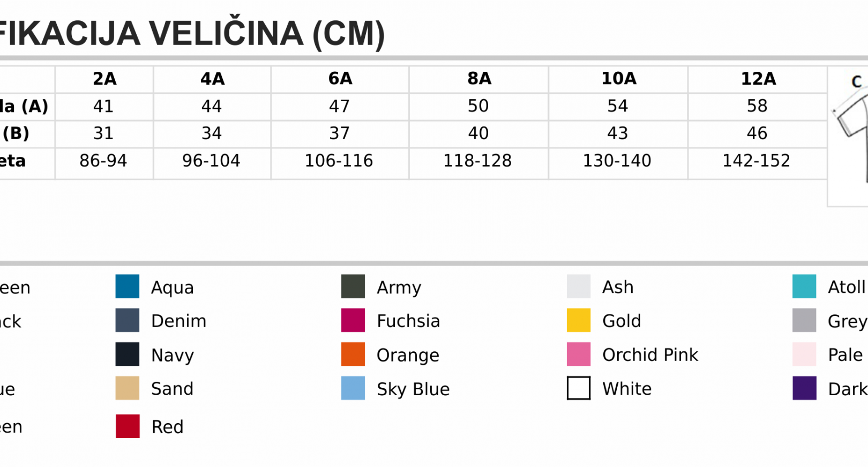
Task: Select the Army color swatch
Action: [x=353, y=287]
